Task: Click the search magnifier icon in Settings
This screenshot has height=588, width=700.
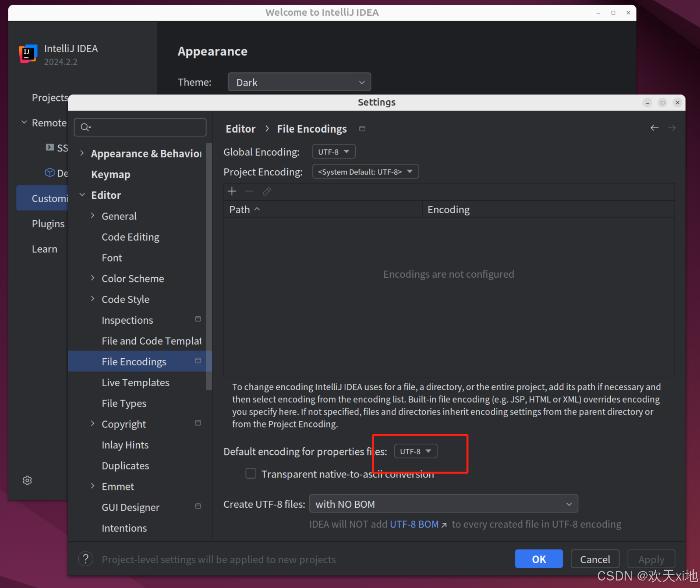Action: (85, 127)
